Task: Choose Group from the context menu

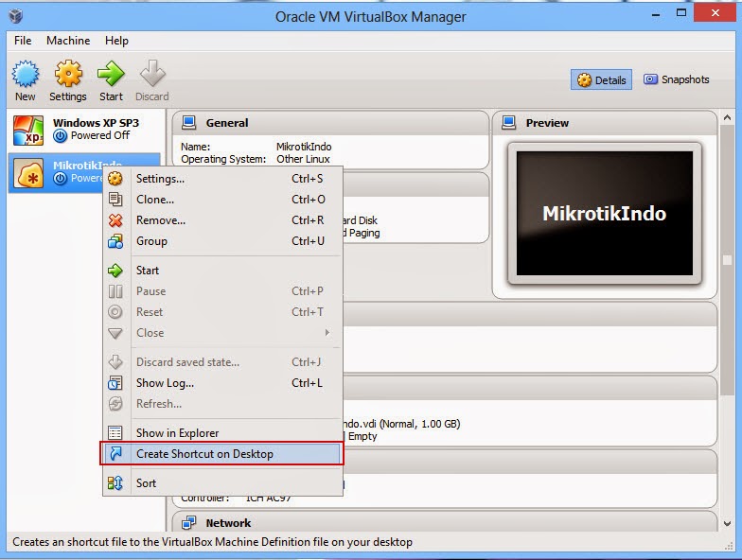Action: [222, 241]
